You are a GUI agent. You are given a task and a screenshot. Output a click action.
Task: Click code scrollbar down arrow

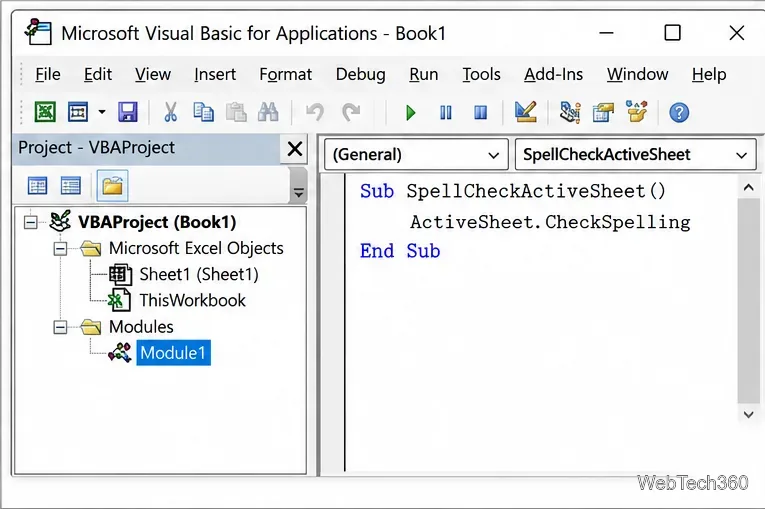[748, 414]
